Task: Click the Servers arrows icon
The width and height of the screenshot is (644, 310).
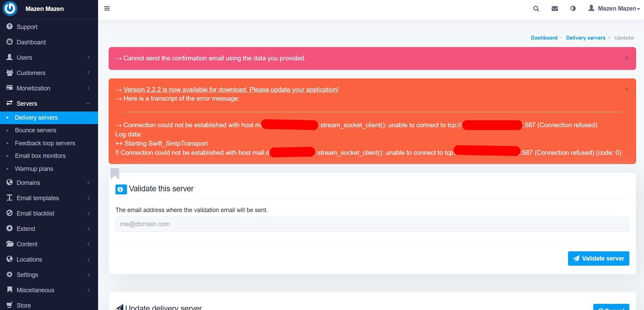Action: 10,103
